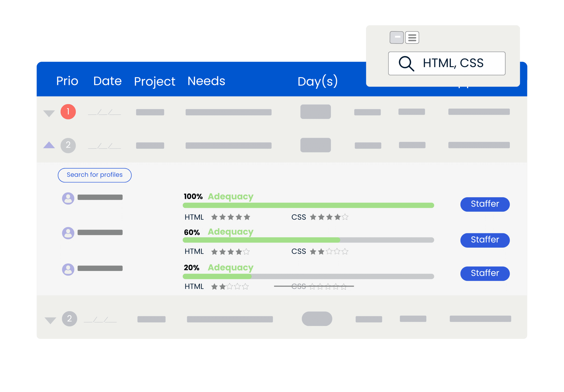Click Staffer for the 60% adequacy profile

pyautogui.click(x=485, y=240)
